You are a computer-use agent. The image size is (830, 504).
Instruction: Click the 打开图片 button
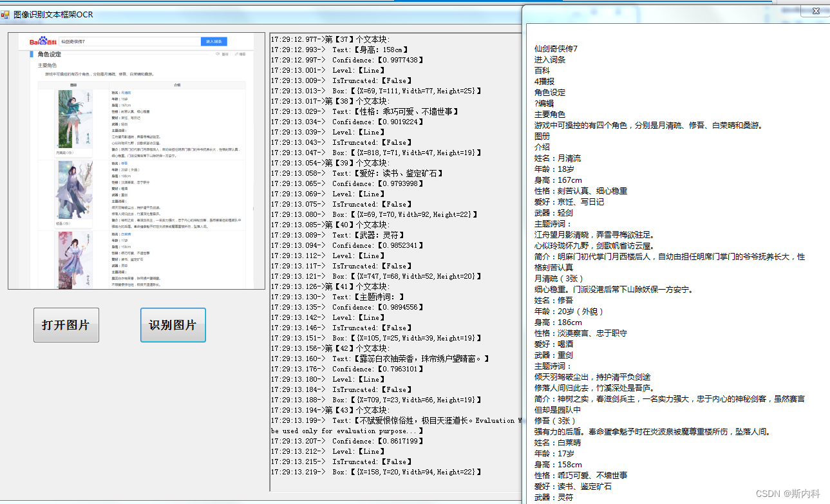click(x=66, y=325)
